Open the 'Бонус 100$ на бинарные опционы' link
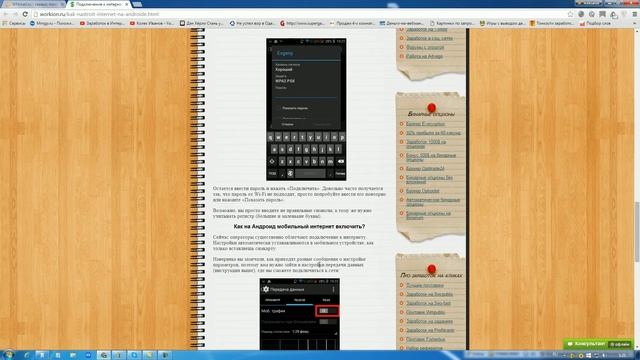The image size is (640, 360). 431,157
